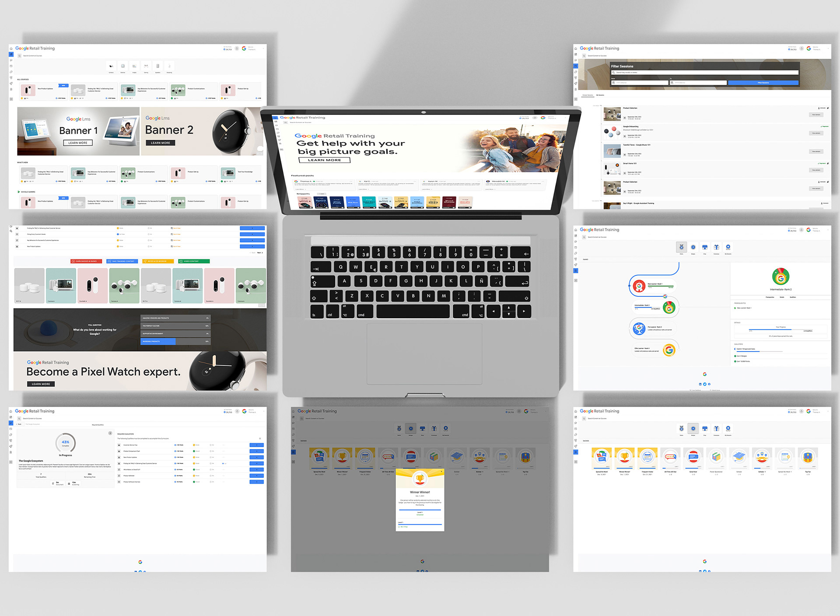Click the New Learner Rank 1 red badge
This screenshot has height=616, width=840.
639,286
